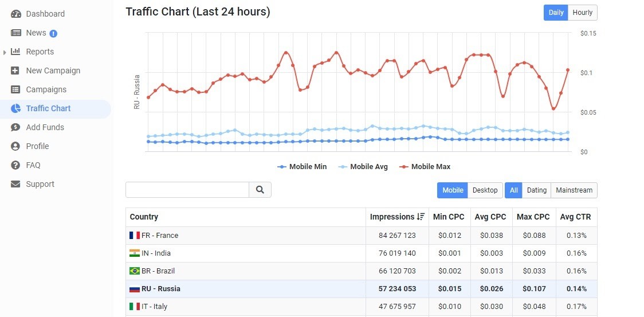Viewport: 644px width, 317px height.
Task: Switch chart to Daily view
Action: pos(556,13)
